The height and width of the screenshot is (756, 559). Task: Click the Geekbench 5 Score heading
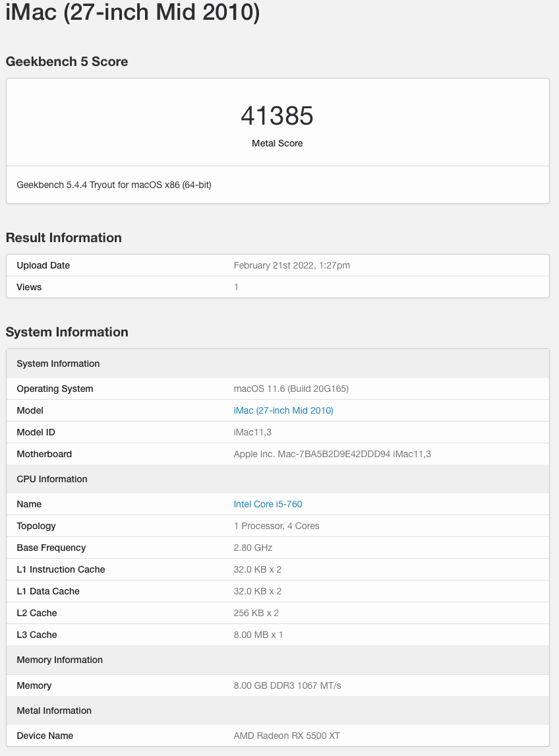[67, 61]
